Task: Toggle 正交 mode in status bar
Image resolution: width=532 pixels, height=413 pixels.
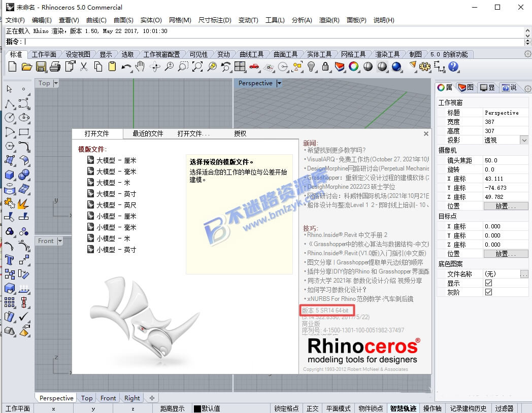Action: click(x=313, y=408)
